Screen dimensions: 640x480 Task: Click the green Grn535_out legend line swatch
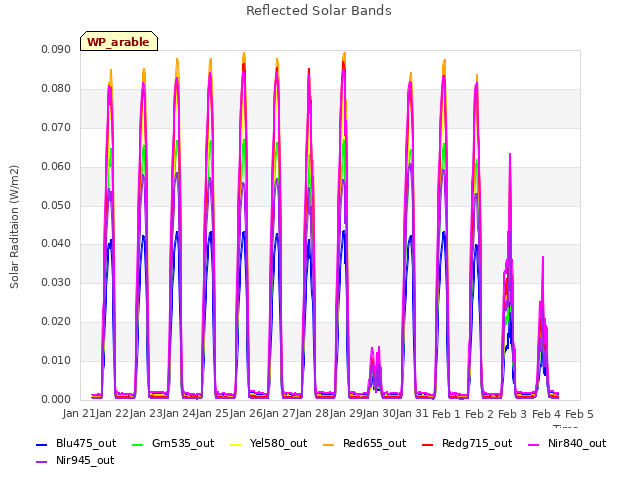tap(138, 444)
